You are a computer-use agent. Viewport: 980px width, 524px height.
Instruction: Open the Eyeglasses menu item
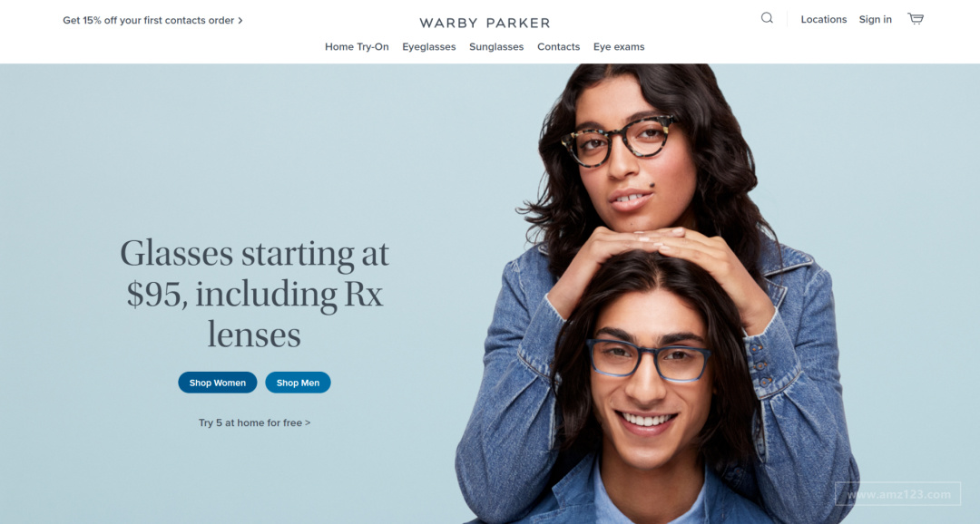[428, 47]
